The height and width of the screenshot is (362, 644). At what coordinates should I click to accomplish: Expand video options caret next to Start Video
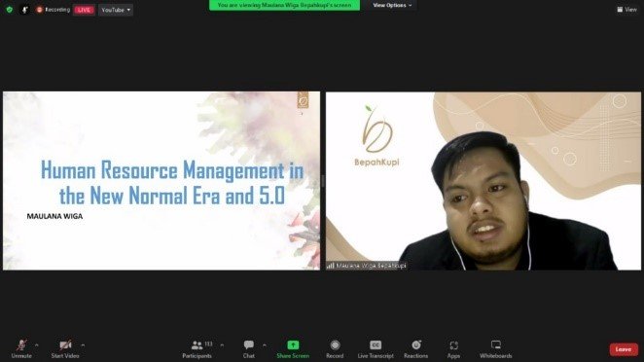(83, 345)
